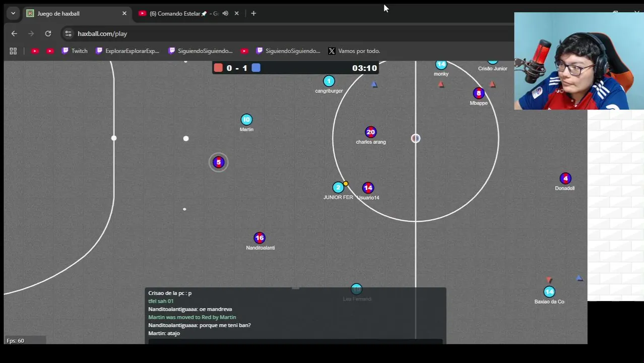Open the apps grid in bookmarks bar
This screenshot has height=363, width=644.
click(x=13, y=51)
